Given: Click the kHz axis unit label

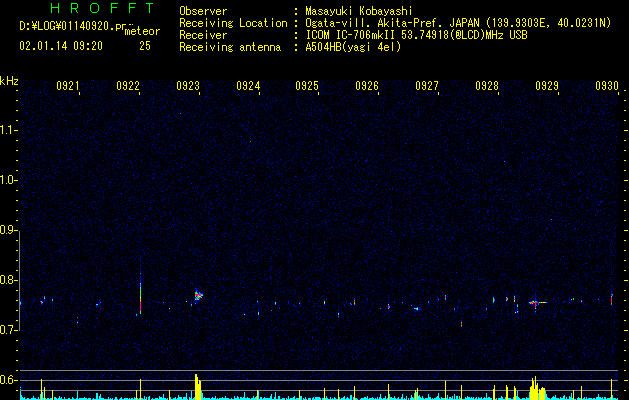Looking at the screenshot, I should click(x=9, y=81).
